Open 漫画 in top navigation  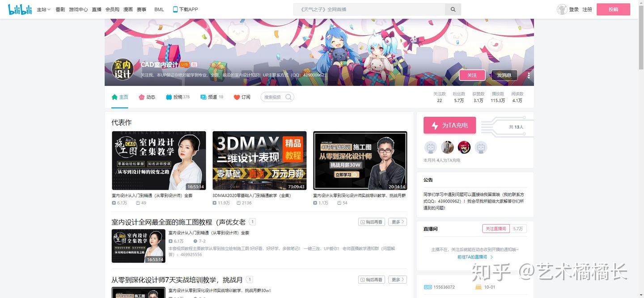pos(128,9)
